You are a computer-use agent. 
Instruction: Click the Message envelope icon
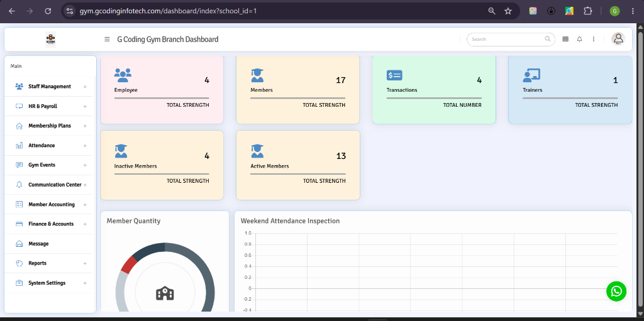click(19, 244)
